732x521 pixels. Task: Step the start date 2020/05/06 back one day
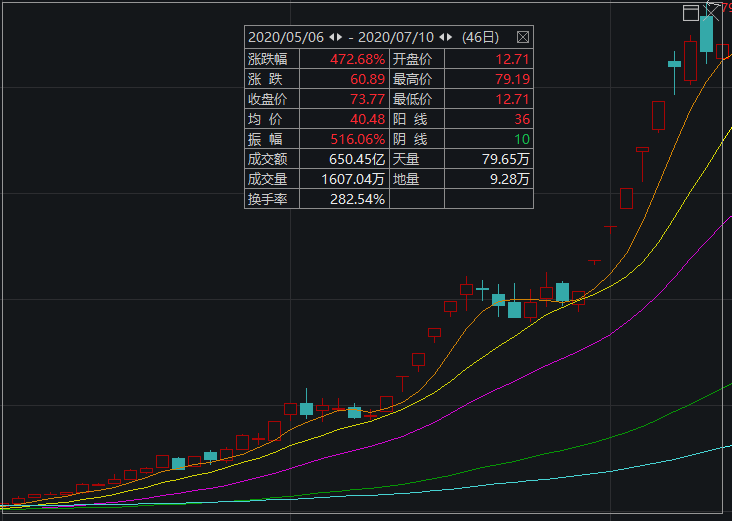332,37
